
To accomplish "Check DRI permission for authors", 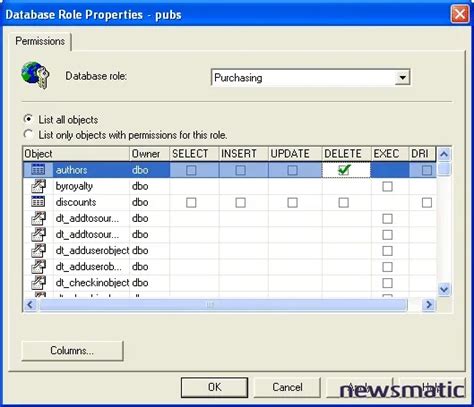I will [x=427, y=170].
